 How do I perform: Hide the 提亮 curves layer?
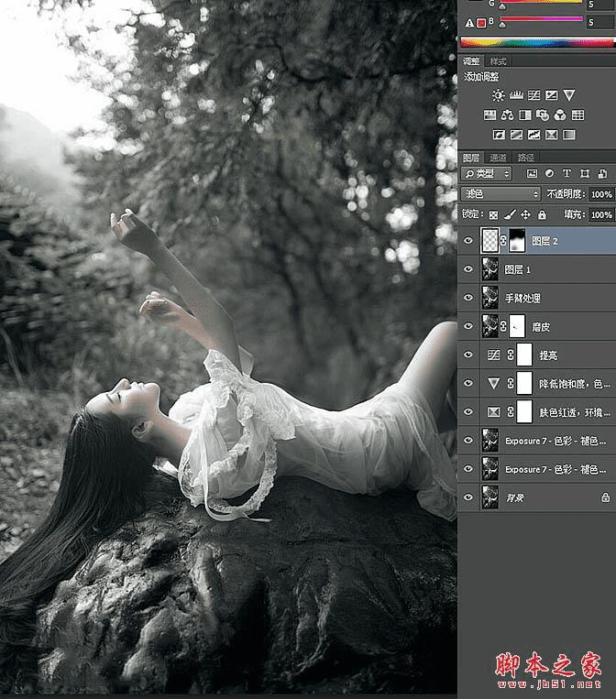click(468, 355)
